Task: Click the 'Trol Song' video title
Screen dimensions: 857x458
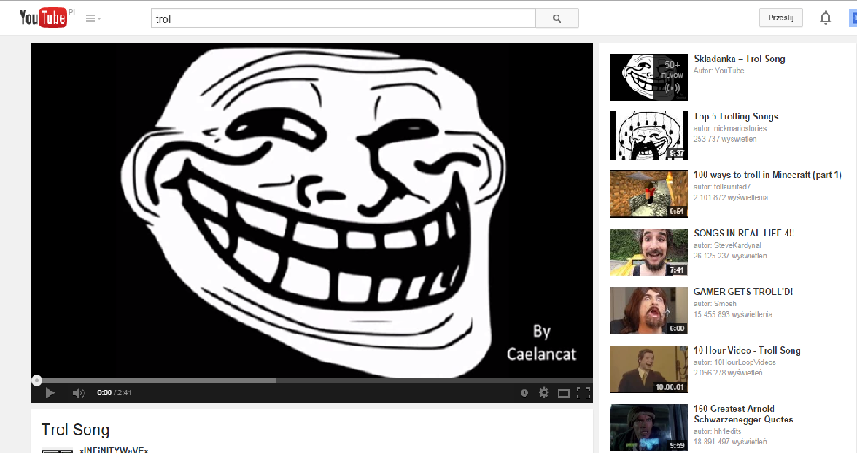Action: (75, 430)
